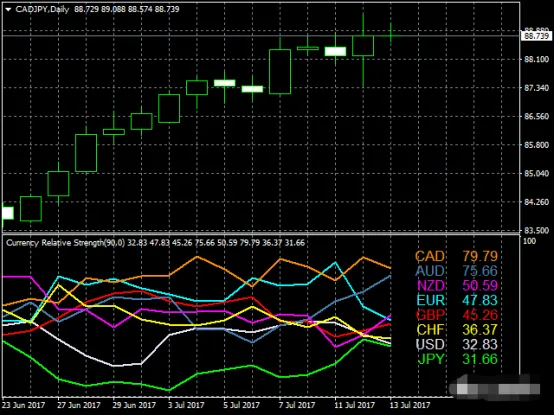
Task: Click the EUR legend label
Action: pyautogui.click(x=430, y=300)
